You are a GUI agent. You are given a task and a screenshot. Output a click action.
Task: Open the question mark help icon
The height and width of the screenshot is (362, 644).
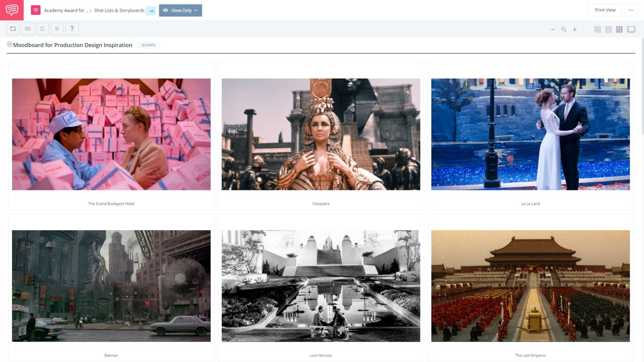72,29
